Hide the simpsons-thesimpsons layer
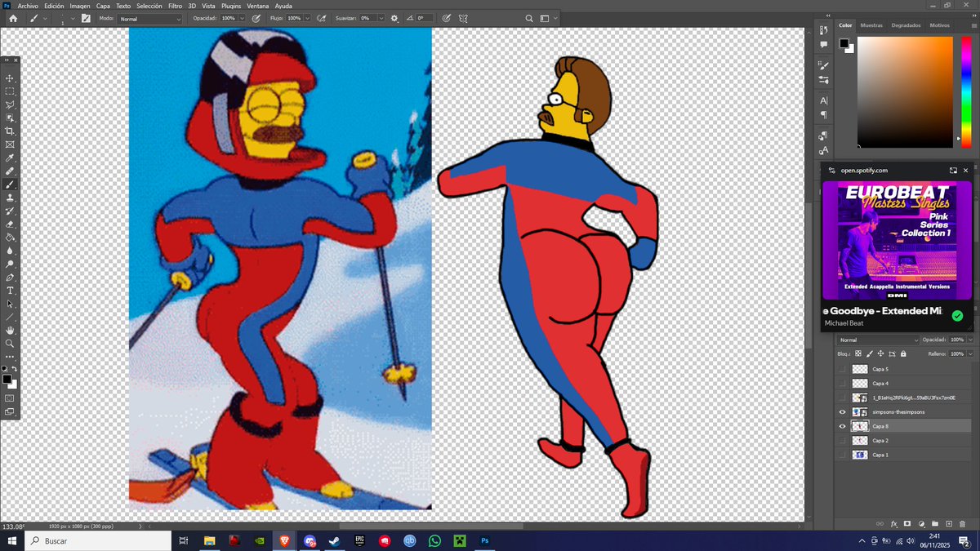 (843, 412)
